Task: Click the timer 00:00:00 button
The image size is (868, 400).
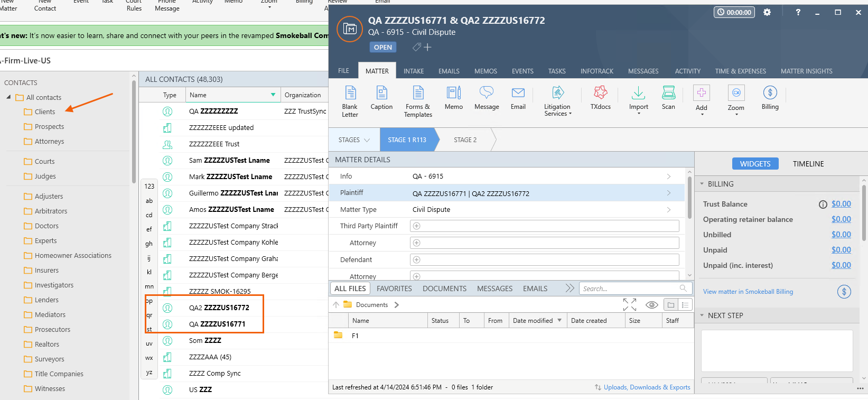Action: [734, 12]
